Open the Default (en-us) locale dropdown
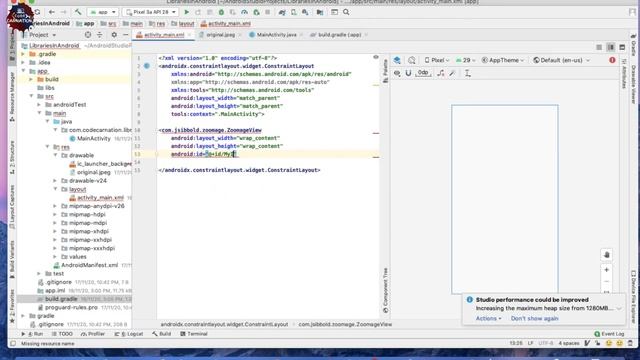640x360 pixels. click(x=562, y=60)
